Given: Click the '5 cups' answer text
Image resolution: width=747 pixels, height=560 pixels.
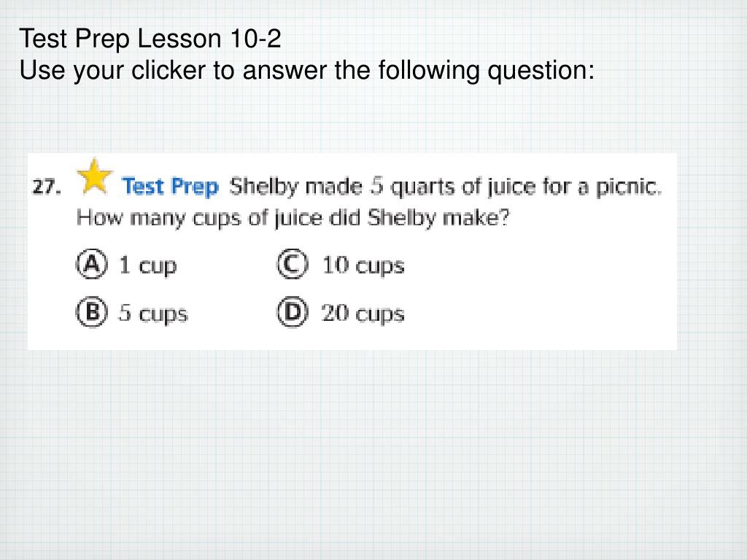Looking at the screenshot, I should pyautogui.click(x=153, y=314).
